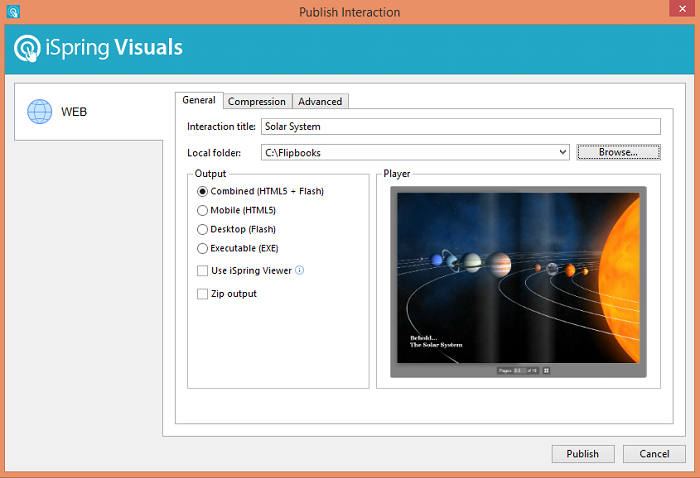Tick the Zip output checkbox
700x478 pixels.
pyautogui.click(x=202, y=294)
